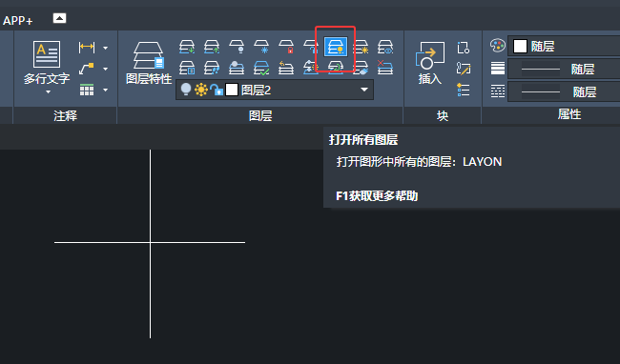Click the linetype icon with dashed lines

point(497,91)
